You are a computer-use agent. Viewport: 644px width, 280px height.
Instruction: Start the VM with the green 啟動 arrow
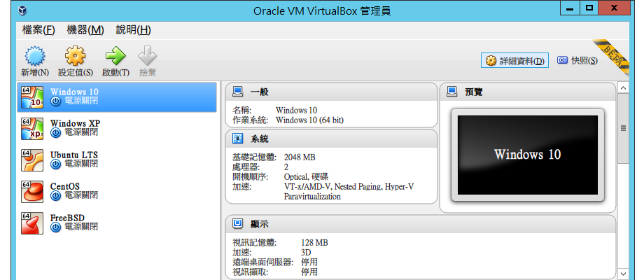click(x=115, y=56)
